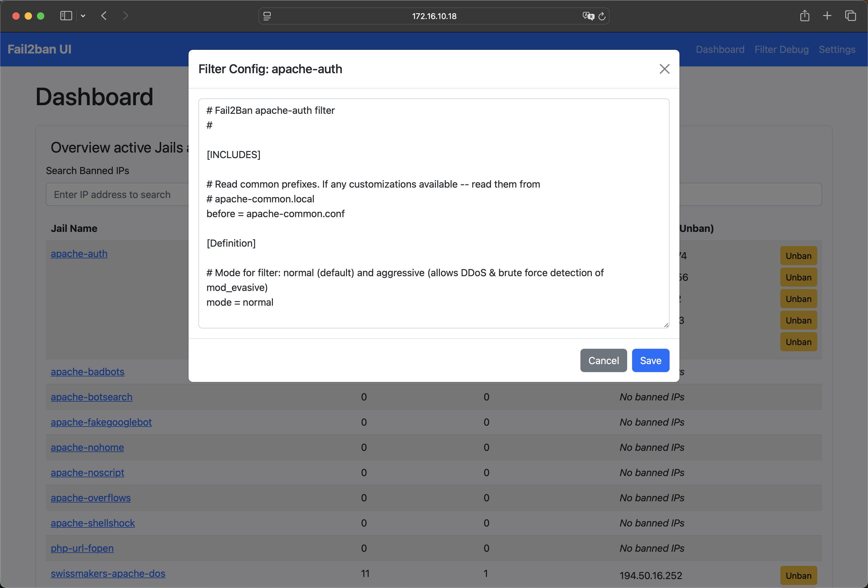Unban IP 194.50.16.252
Viewport: 868px width, 588px height.
[x=798, y=575]
